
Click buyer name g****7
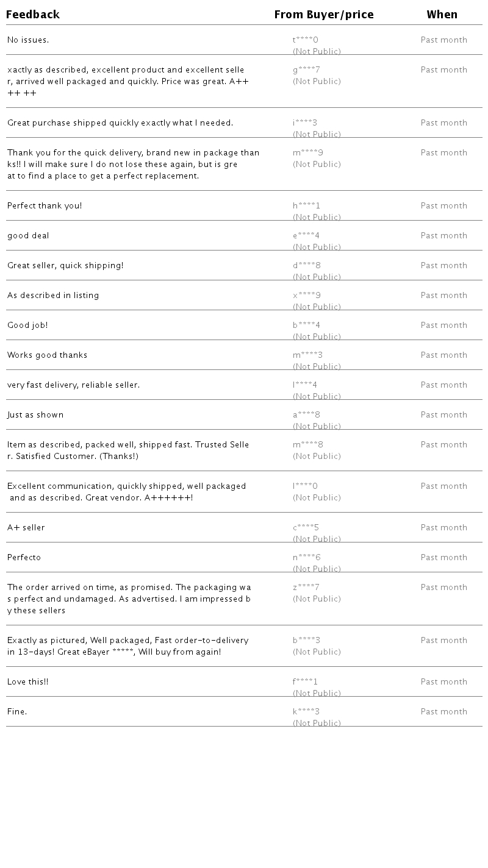click(306, 70)
